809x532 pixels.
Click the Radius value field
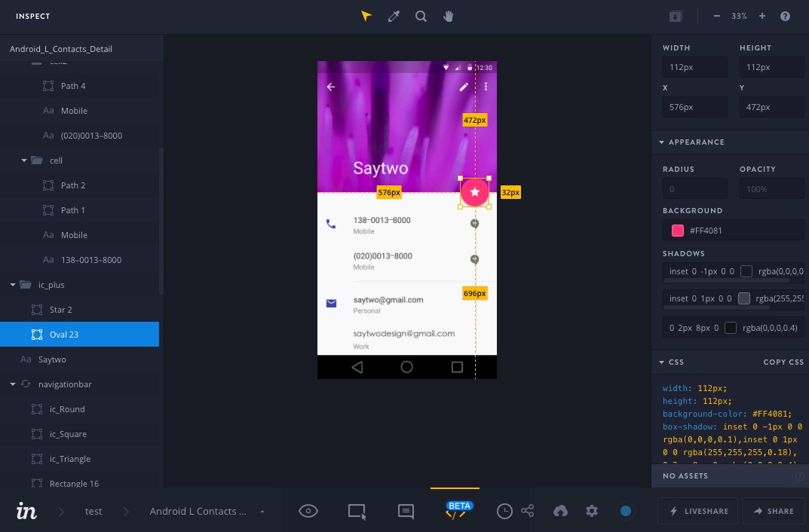(x=695, y=188)
